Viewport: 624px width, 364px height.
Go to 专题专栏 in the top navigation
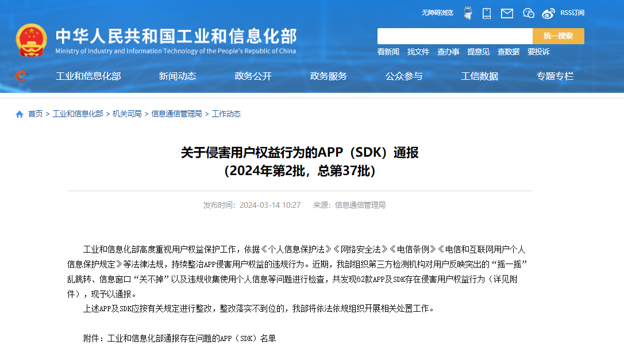click(x=554, y=75)
